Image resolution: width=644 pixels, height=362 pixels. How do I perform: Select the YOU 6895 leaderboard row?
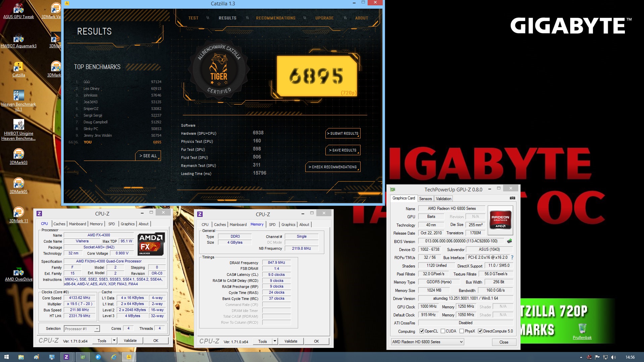[x=115, y=142]
